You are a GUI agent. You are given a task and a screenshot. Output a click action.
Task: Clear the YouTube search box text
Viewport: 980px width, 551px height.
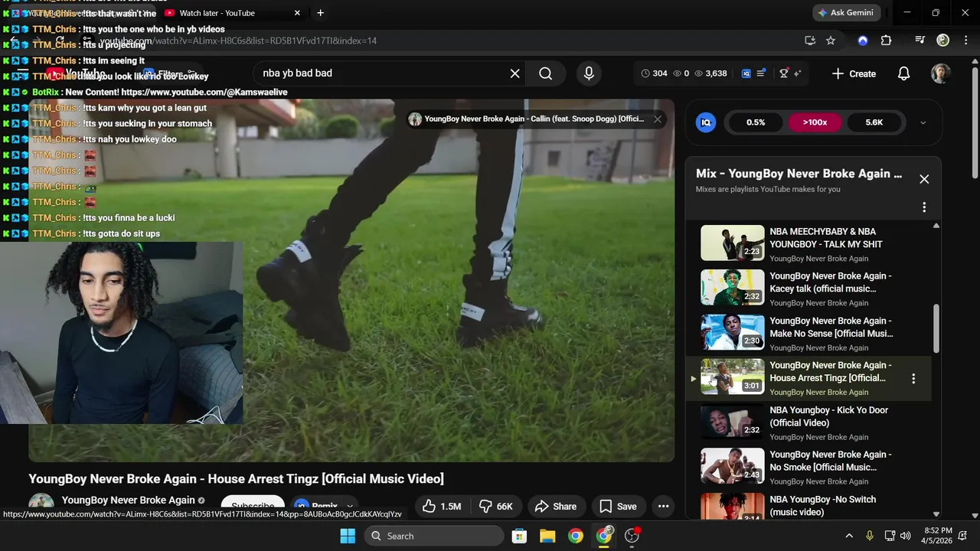515,73
